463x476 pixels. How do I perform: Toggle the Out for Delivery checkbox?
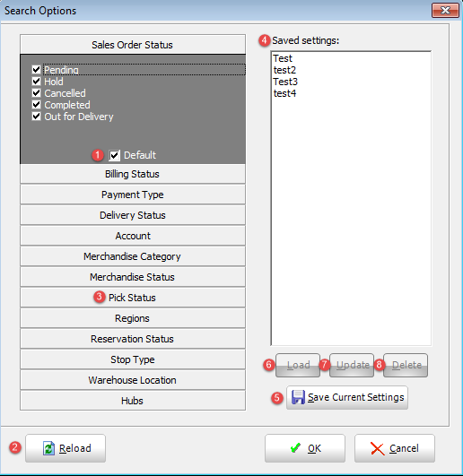pyautogui.click(x=36, y=117)
